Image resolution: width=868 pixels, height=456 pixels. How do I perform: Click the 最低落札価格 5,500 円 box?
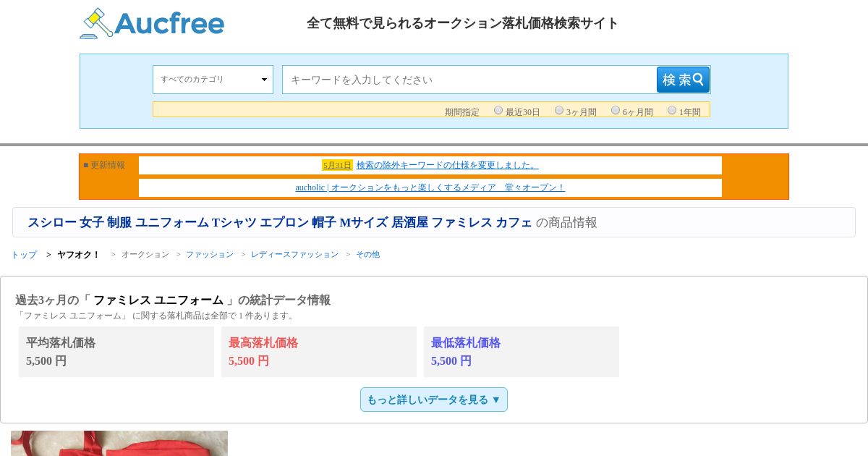pyautogui.click(x=522, y=352)
